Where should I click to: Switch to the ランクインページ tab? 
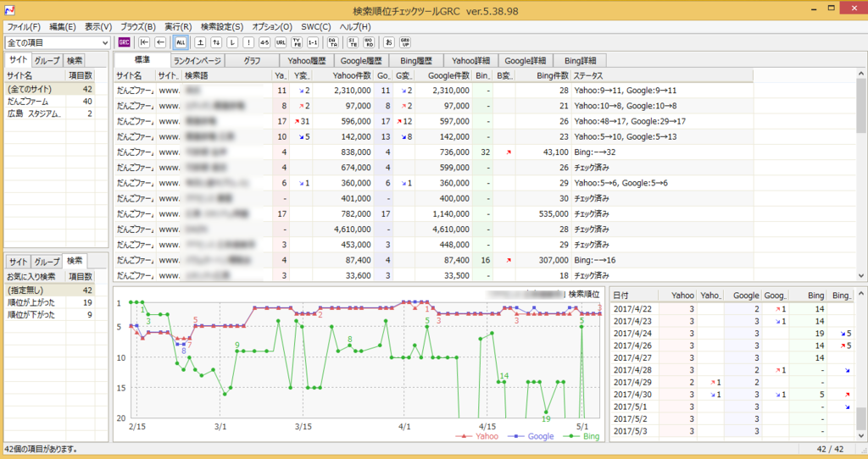tap(197, 61)
